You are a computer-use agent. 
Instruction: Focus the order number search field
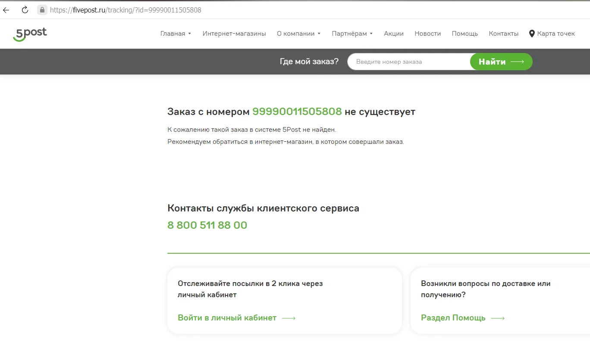(x=409, y=62)
